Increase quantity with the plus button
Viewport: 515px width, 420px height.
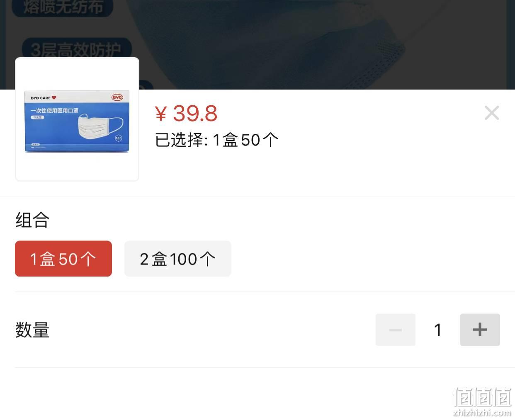[480, 330]
